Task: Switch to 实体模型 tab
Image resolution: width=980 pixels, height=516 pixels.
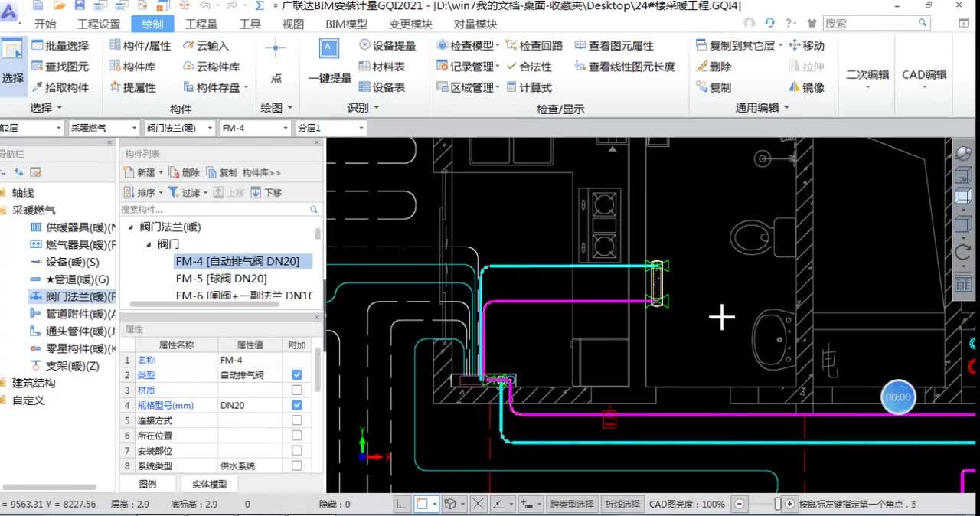Action: pos(209,484)
